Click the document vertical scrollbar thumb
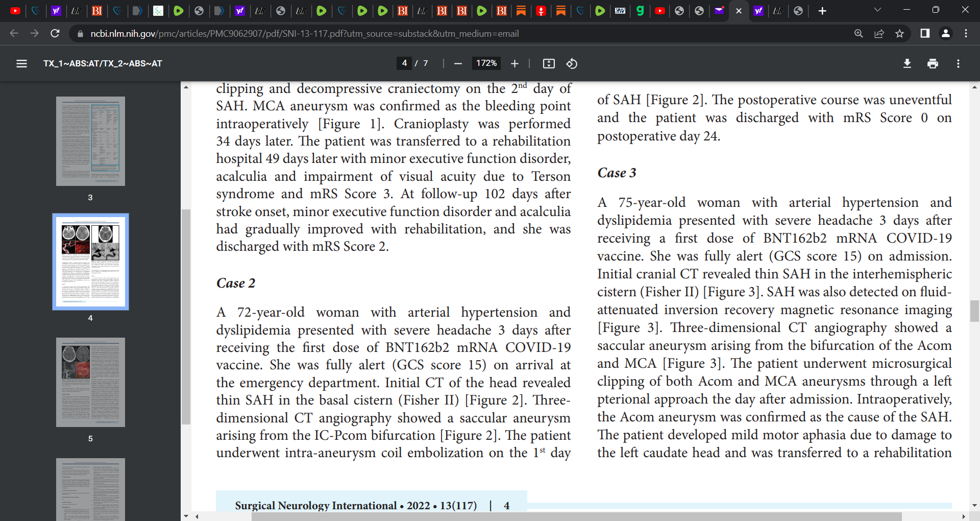 pyautogui.click(x=974, y=311)
